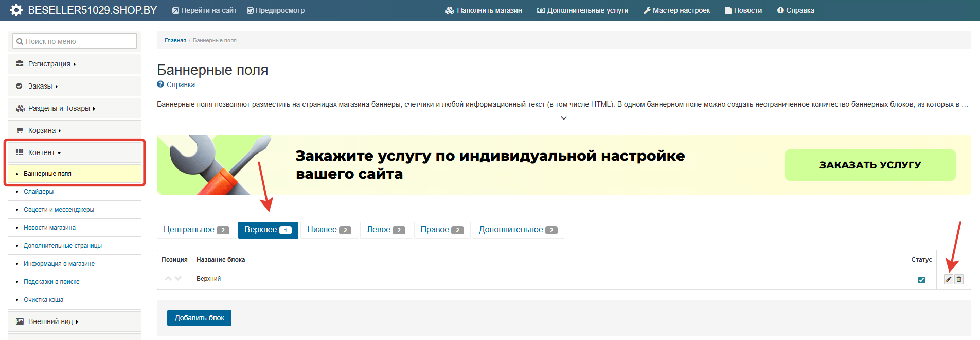This screenshot has width=980, height=340.
Task: Expand the 'Заказы' sidebar section
Action: 75,86
